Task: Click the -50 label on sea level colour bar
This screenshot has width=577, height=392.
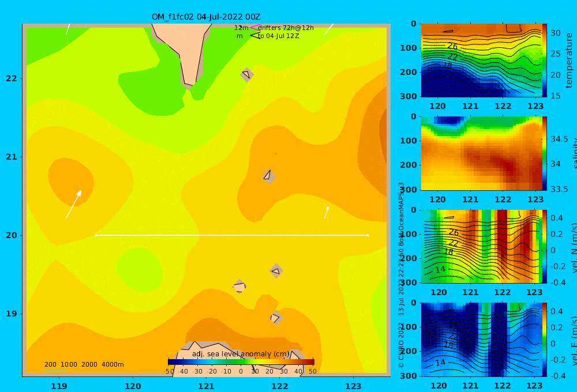Action: [x=169, y=371]
